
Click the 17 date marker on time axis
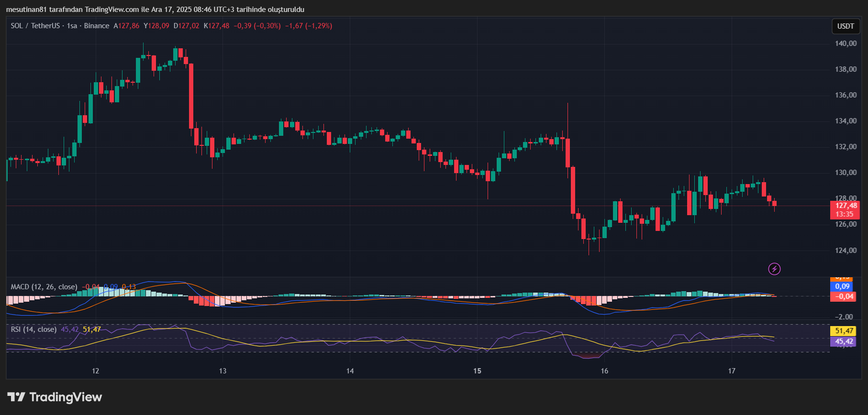732,371
